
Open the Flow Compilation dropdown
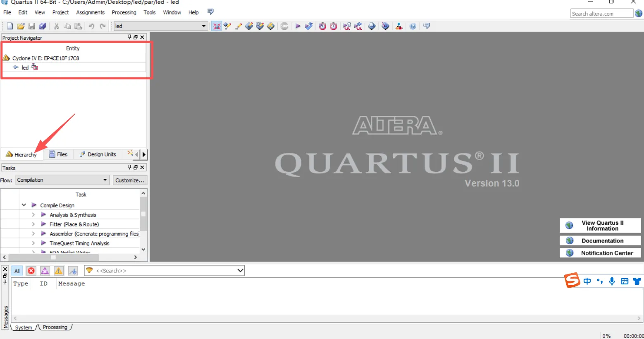click(x=62, y=180)
